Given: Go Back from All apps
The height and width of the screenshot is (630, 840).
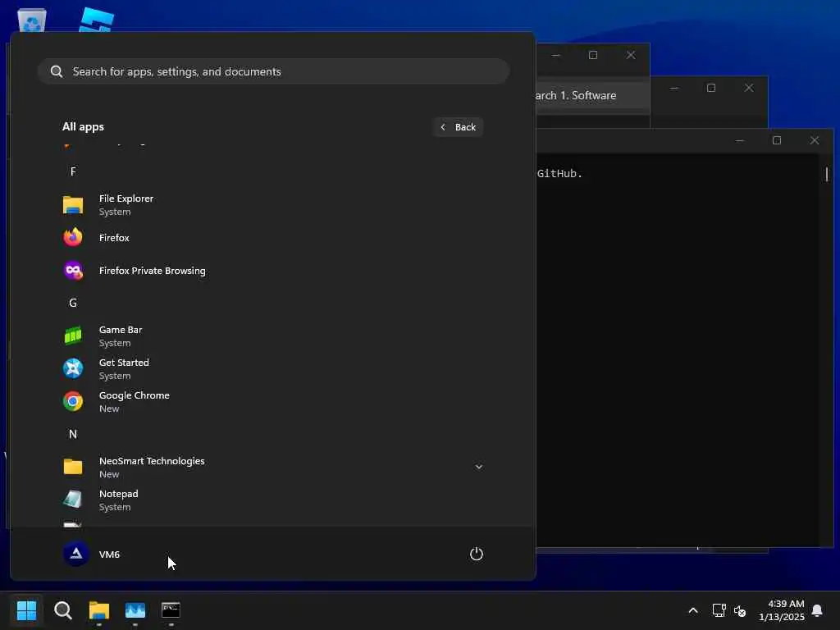Looking at the screenshot, I should pos(458,127).
